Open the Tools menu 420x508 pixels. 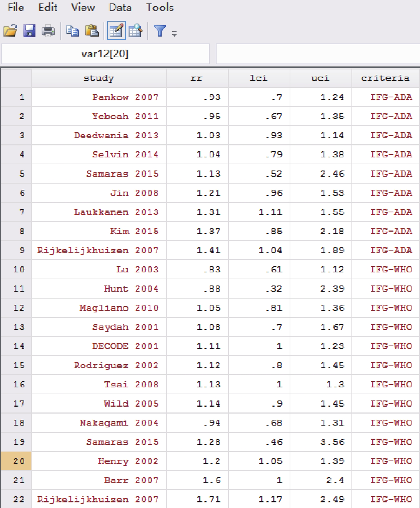tap(160, 7)
